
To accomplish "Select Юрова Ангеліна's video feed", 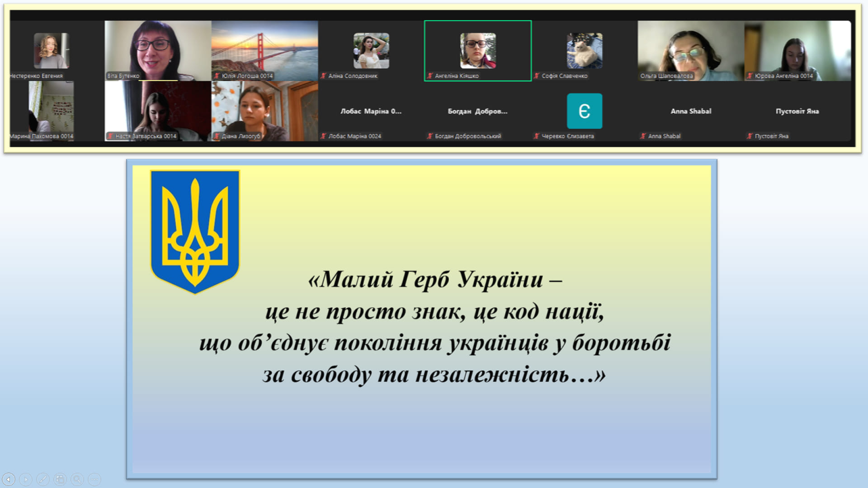I will point(797,51).
